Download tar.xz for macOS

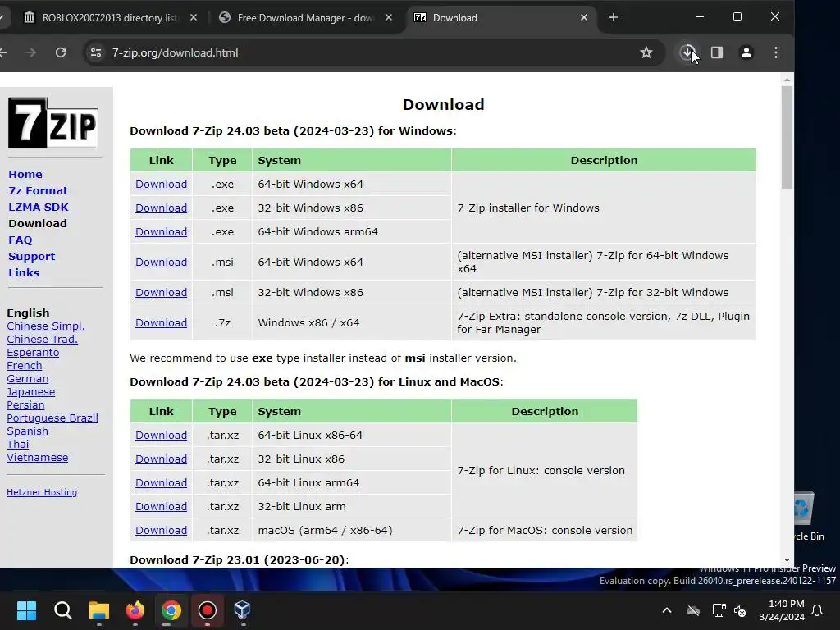(x=162, y=531)
